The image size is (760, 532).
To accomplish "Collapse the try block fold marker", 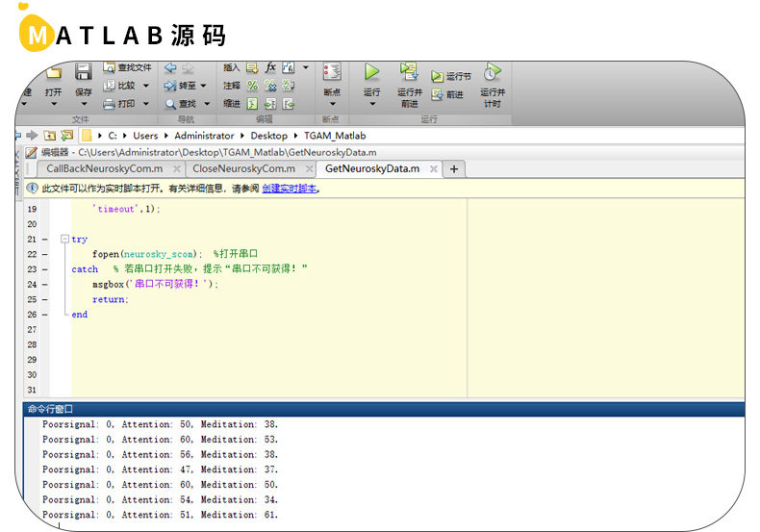I will pos(64,239).
